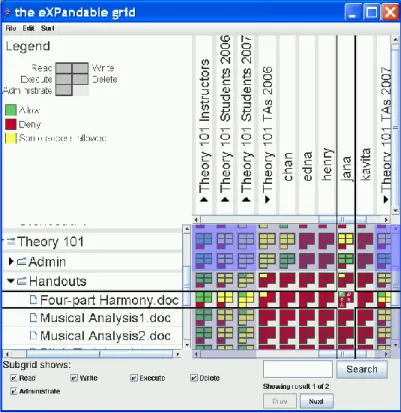Select Instructors permission cell for Theory 101 row

pos(204,241)
